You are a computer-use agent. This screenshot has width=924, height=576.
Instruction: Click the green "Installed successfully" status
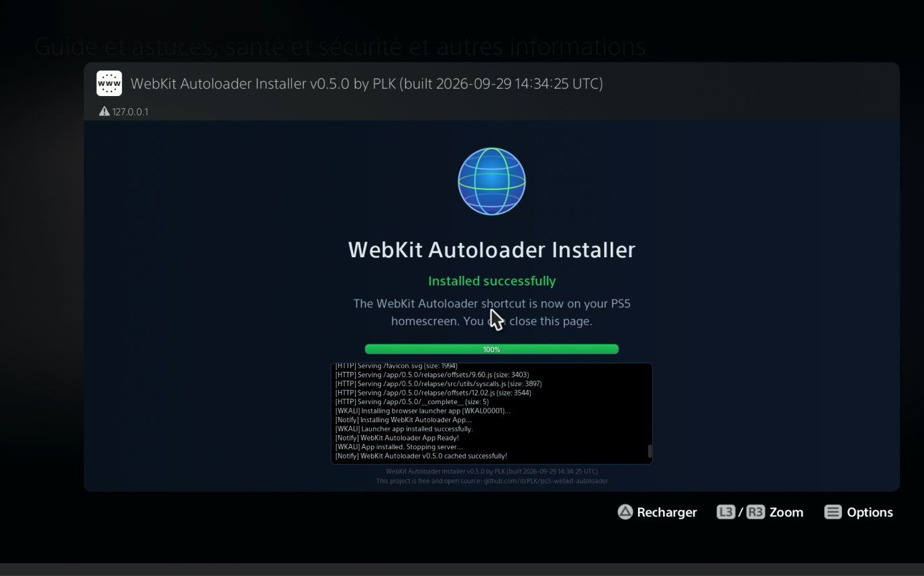[x=492, y=281]
